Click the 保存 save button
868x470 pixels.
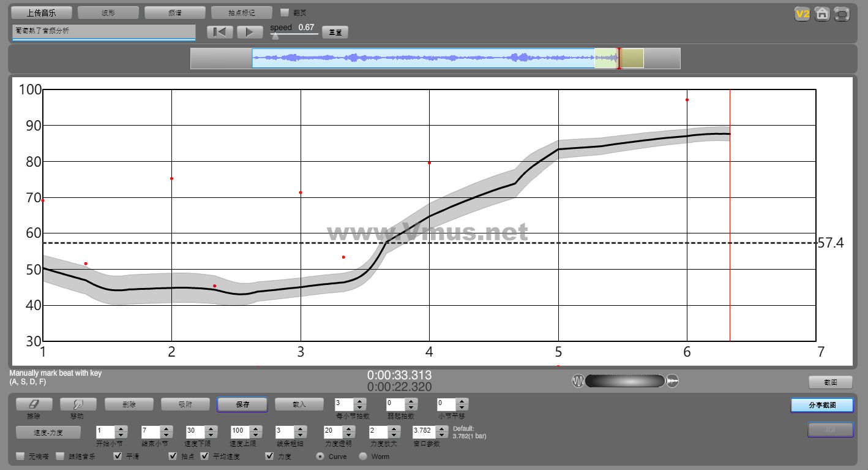point(242,404)
